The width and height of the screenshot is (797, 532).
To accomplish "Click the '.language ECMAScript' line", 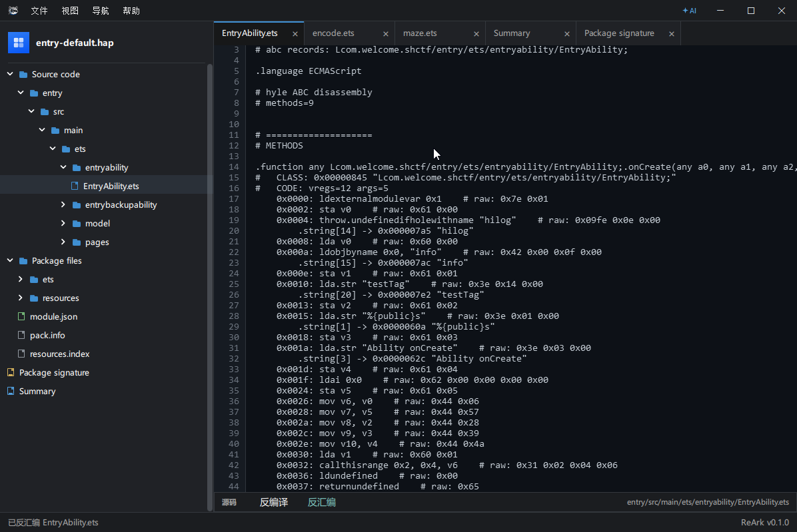I will pos(309,71).
